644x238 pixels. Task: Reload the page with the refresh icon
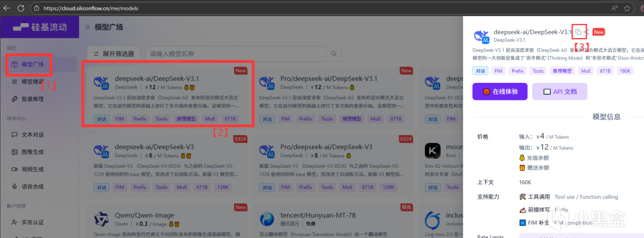pyautogui.click(x=21, y=9)
